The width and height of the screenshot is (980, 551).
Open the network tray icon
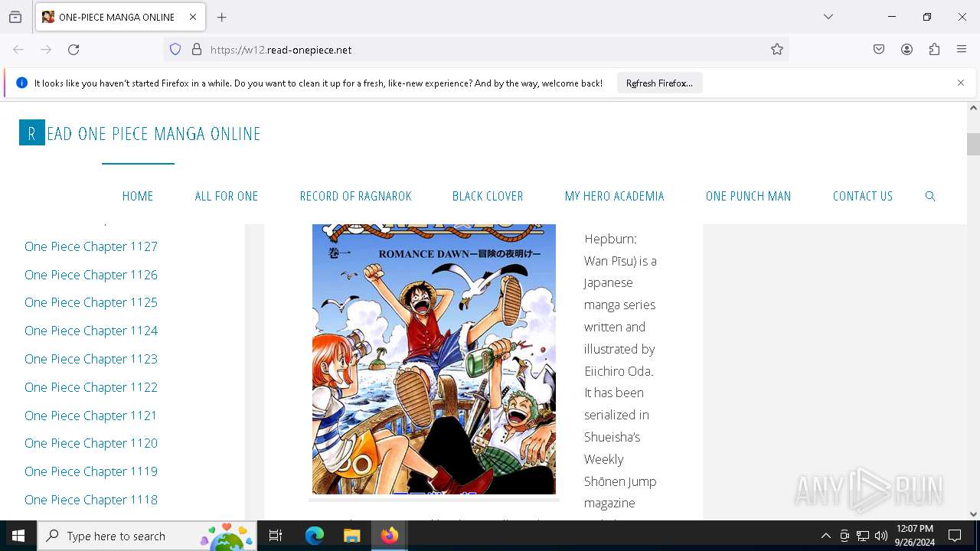[863, 536]
